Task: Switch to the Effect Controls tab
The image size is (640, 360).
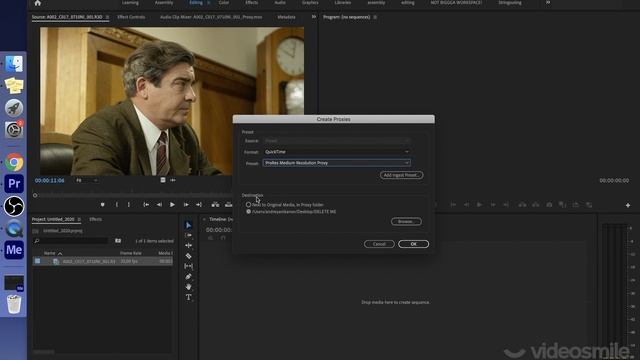Action: click(131, 17)
